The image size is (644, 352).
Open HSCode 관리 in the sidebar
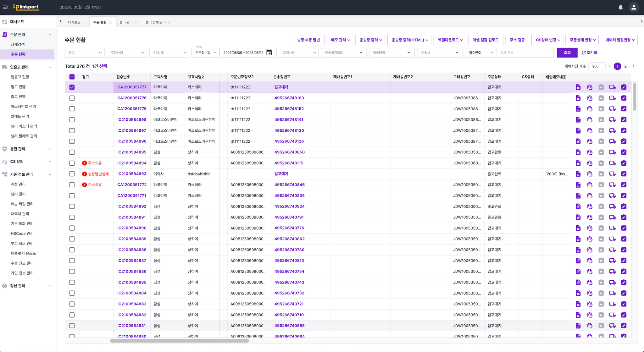click(22, 234)
